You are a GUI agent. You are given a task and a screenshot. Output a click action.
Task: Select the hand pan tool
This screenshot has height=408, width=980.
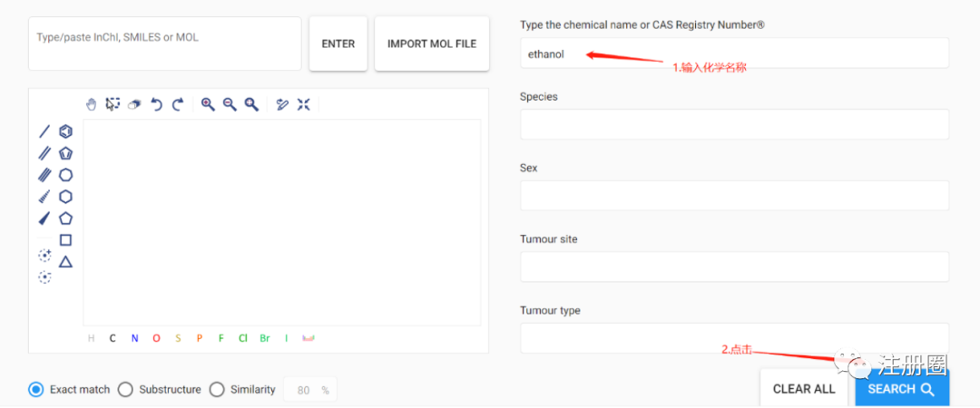coord(92,104)
